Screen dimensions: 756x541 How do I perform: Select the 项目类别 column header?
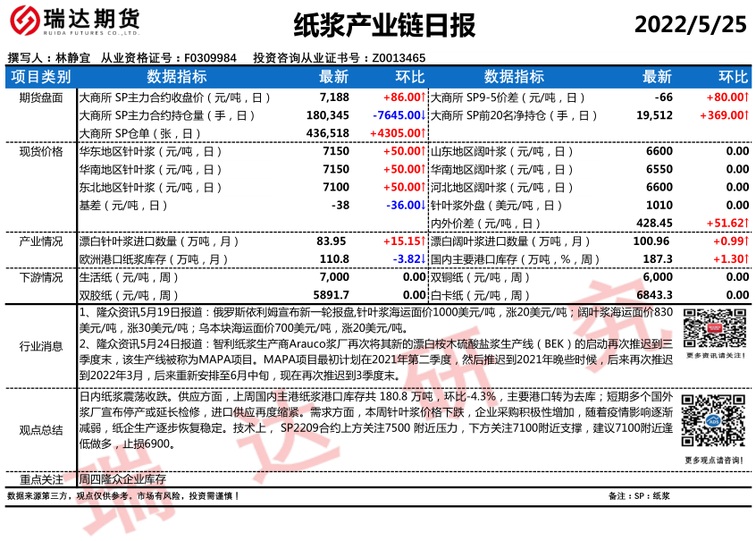[x=40, y=77]
